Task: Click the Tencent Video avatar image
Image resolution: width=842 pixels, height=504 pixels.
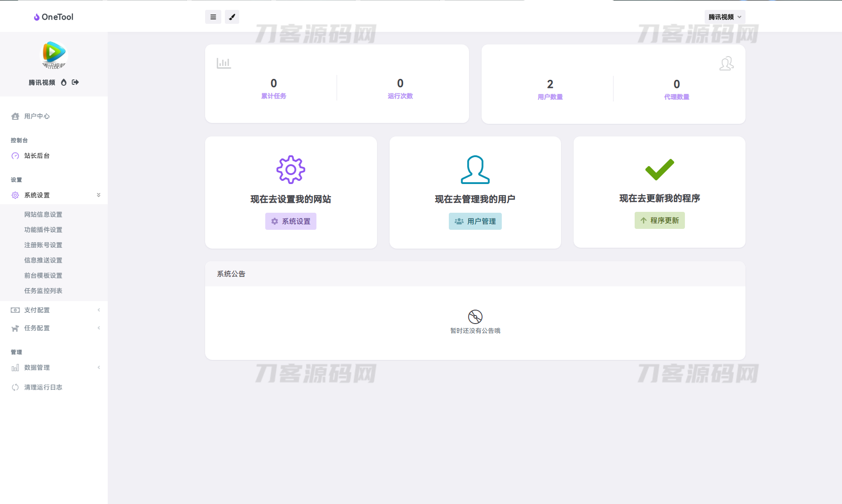Action: [x=54, y=55]
